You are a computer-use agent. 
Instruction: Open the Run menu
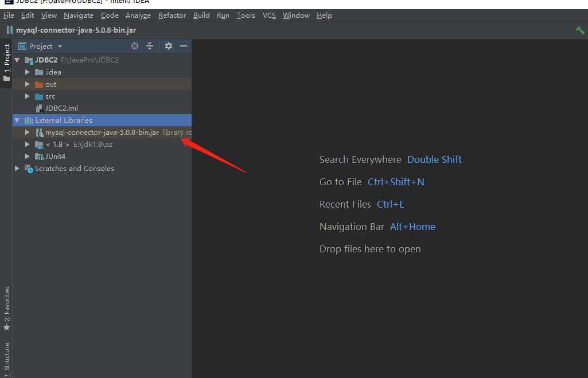[x=223, y=15]
